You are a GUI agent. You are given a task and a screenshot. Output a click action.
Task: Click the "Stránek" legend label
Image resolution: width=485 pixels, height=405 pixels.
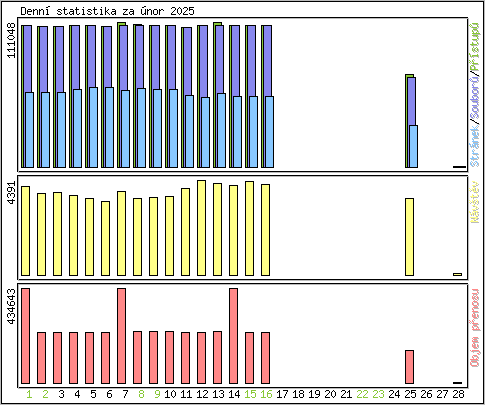475,146
